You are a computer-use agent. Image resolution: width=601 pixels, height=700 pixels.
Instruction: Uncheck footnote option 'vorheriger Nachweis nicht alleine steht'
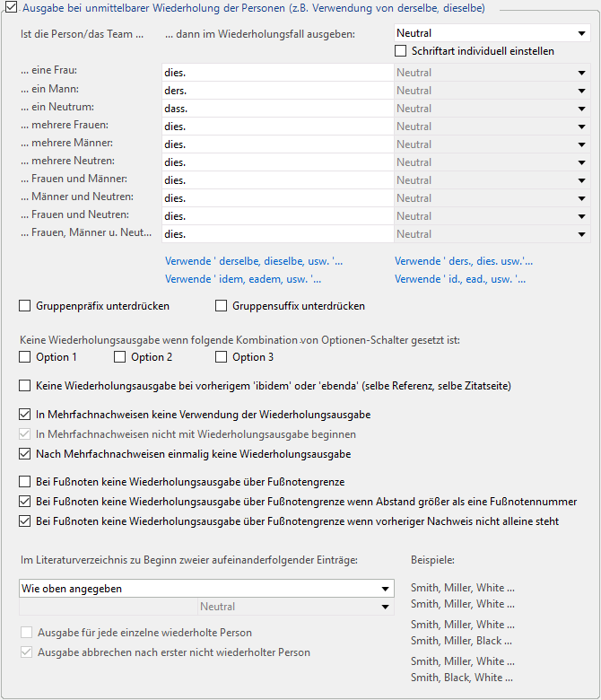point(24,521)
